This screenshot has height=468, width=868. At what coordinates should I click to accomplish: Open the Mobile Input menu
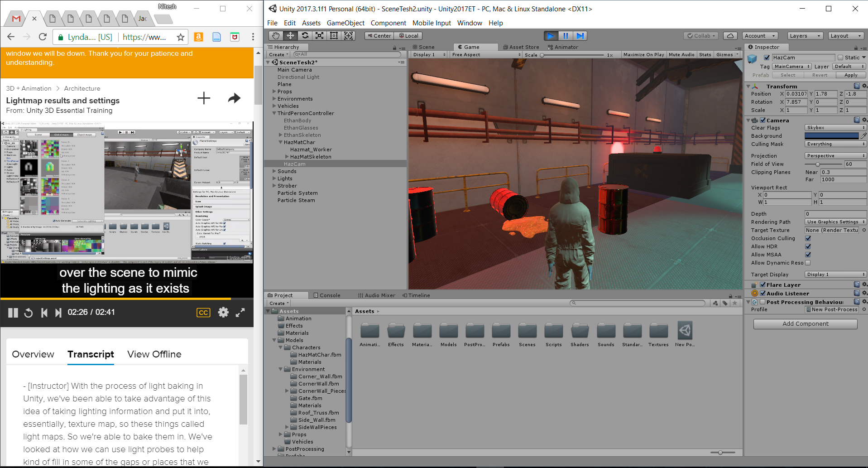(432, 23)
